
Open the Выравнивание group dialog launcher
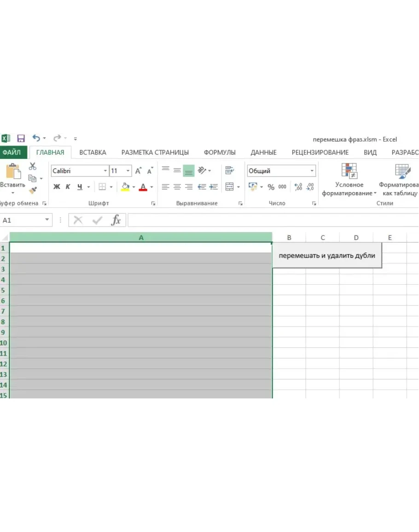pyautogui.click(x=240, y=203)
